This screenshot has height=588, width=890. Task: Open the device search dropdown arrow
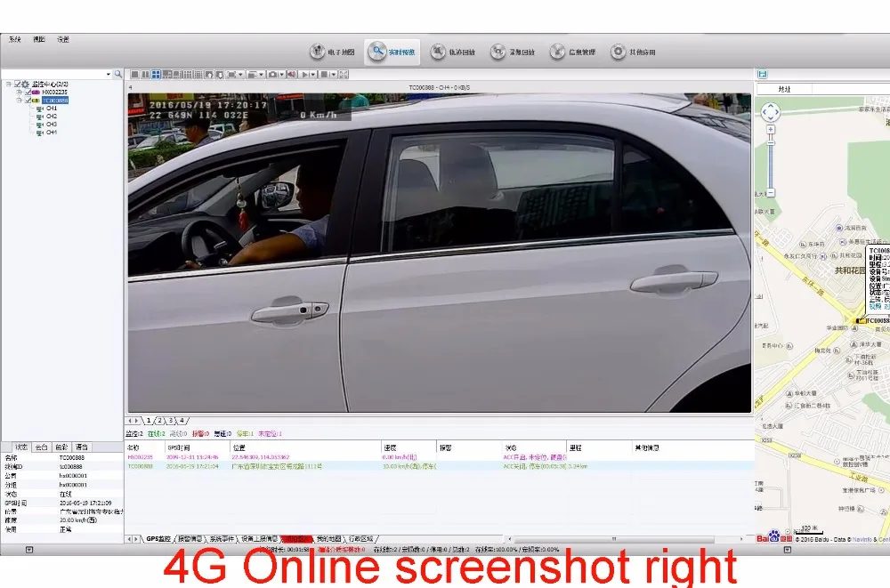tap(109, 75)
